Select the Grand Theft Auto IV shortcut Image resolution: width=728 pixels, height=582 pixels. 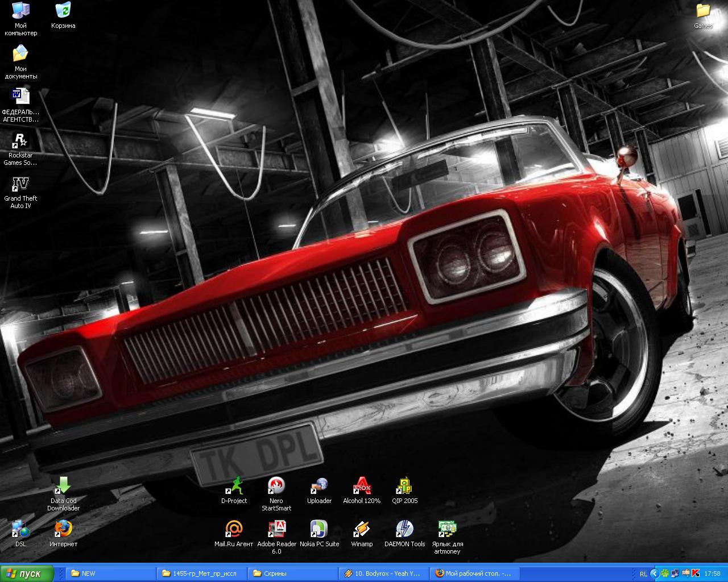pos(20,185)
